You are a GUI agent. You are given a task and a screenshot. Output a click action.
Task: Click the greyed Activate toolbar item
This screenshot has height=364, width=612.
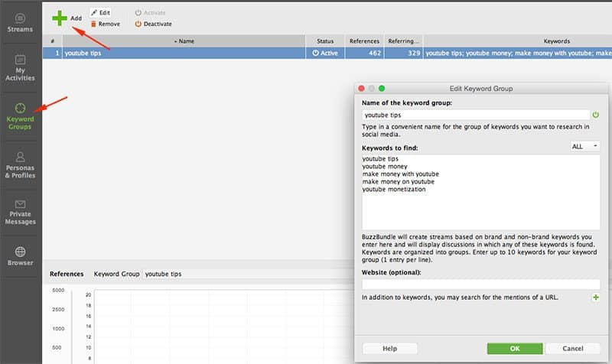[150, 12]
